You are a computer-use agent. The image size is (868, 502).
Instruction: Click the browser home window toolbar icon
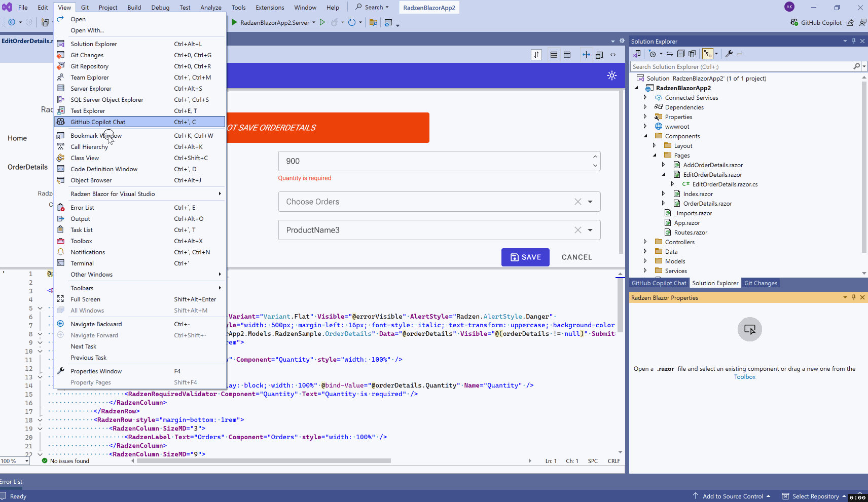click(388, 22)
